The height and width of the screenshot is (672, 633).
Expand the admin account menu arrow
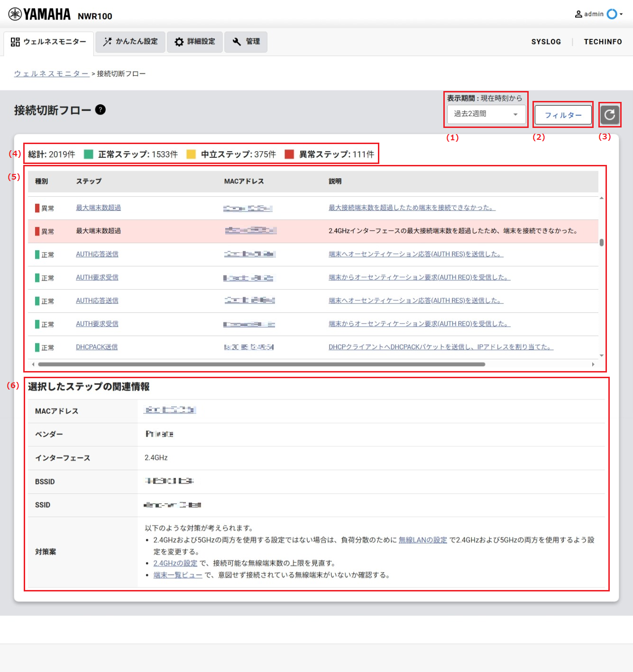[x=621, y=14]
